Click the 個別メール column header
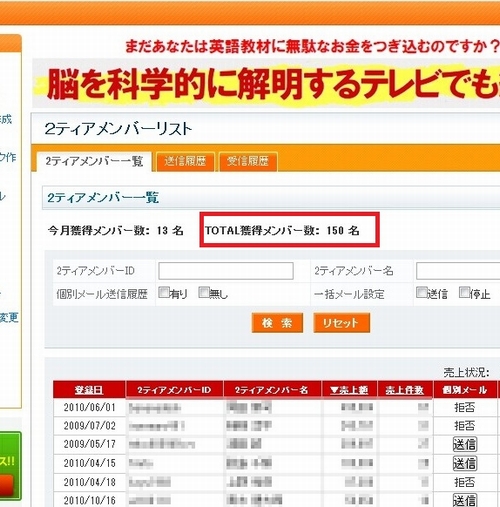The image size is (500, 507). pos(464,390)
